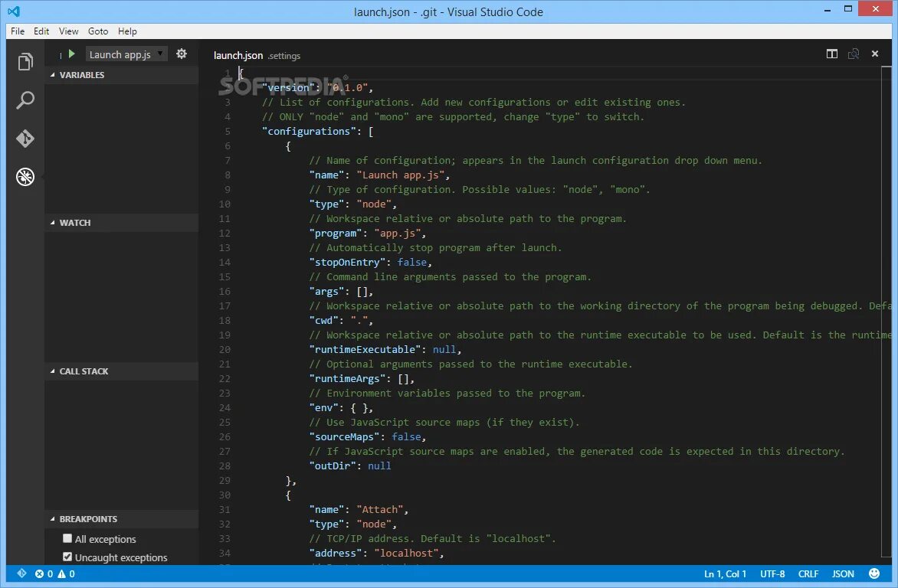
Task: Click the Visual Studio Code title bar logo
Action: click(14, 11)
